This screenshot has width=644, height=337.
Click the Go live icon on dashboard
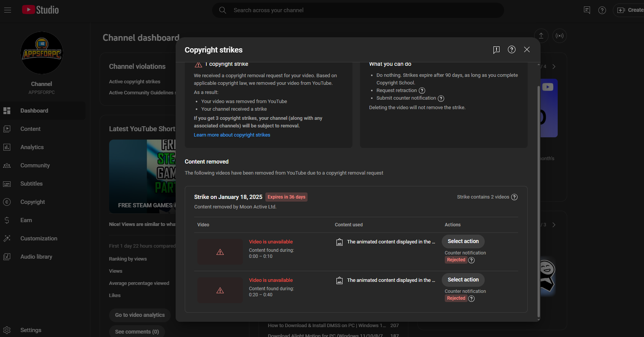[x=560, y=36]
